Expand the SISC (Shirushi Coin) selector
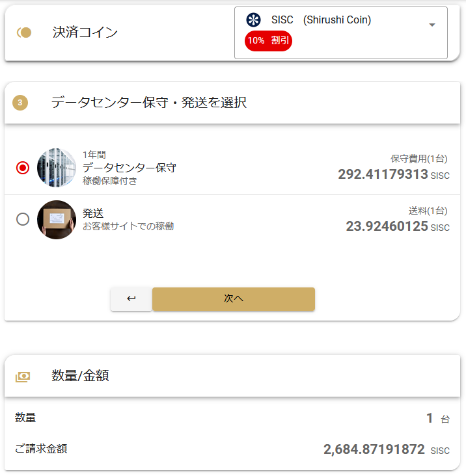466x476 pixels. [x=341, y=33]
